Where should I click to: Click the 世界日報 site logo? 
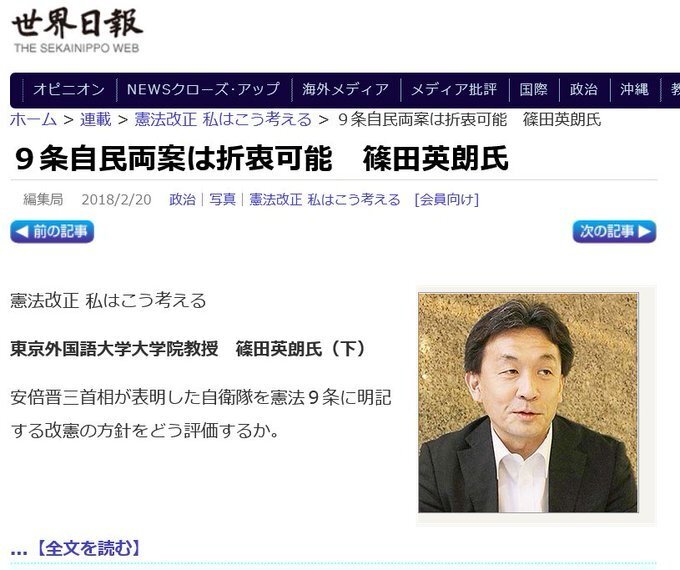(77, 31)
